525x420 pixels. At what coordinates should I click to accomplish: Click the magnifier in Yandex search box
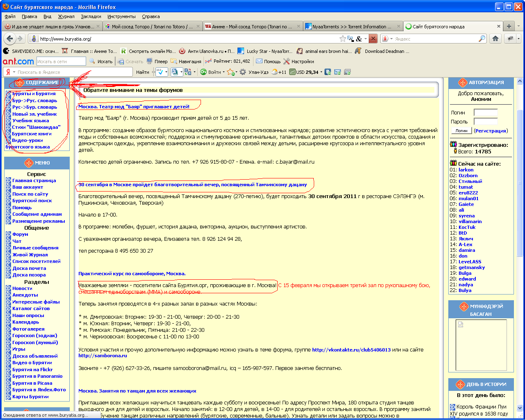tap(482, 39)
